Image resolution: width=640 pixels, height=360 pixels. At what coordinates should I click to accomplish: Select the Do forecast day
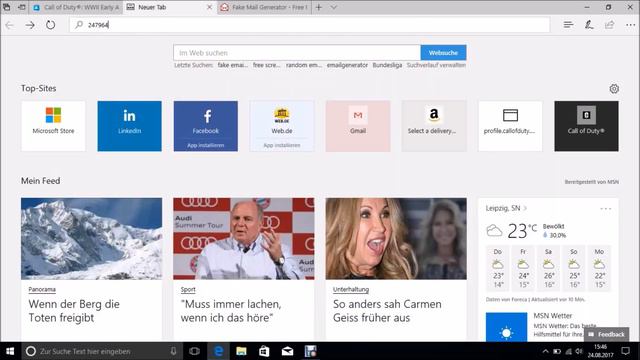click(x=498, y=268)
